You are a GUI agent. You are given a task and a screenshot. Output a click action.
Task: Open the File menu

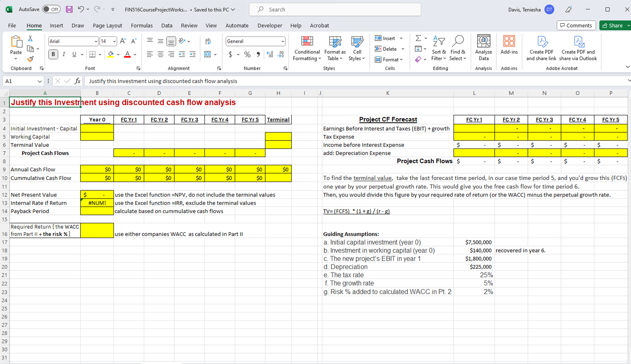coord(12,25)
